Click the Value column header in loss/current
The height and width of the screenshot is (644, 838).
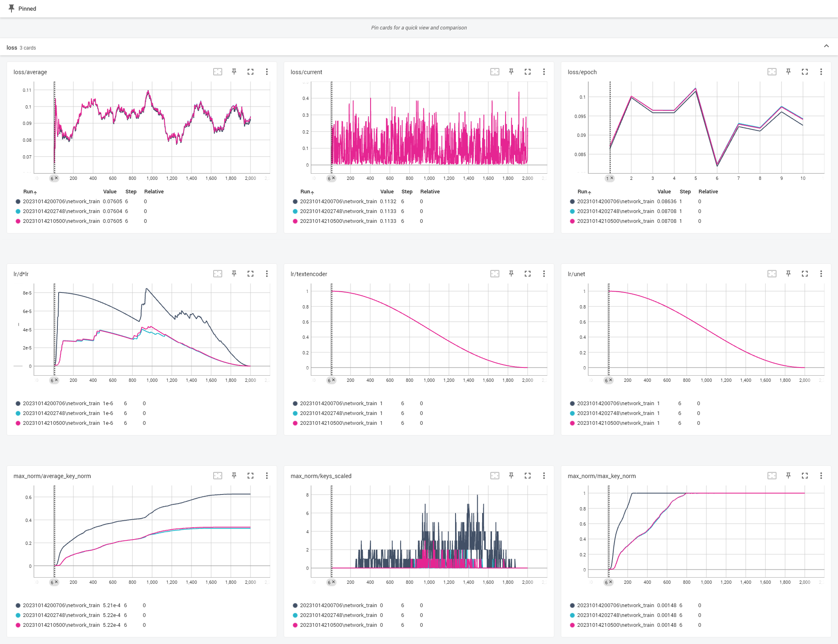coord(387,192)
